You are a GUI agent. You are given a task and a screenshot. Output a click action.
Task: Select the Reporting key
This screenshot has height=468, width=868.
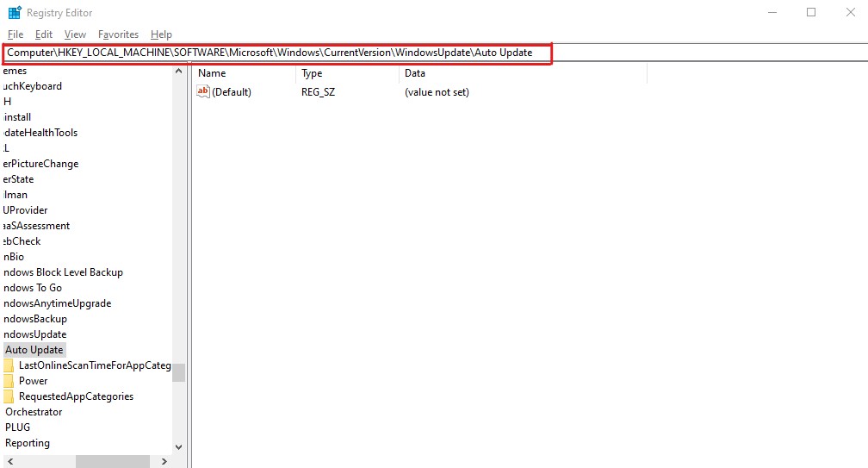(x=28, y=442)
